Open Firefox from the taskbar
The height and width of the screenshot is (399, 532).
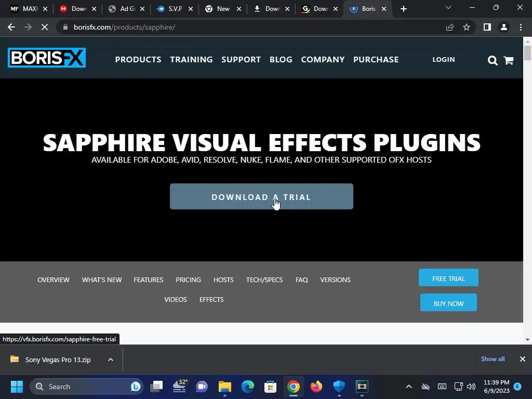(316, 387)
